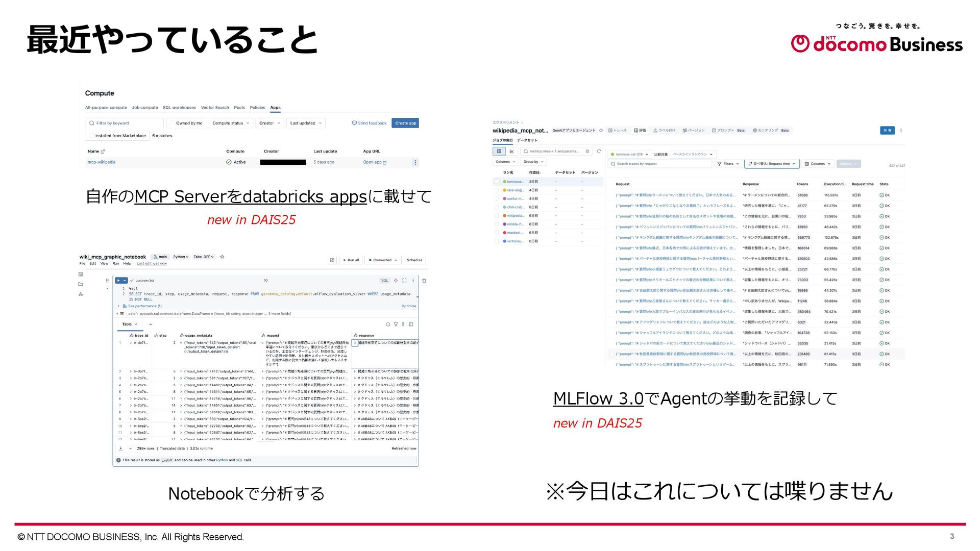Click the Filter by keyword input field
Image resolution: width=980 pixels, height=551 pixels.
125,123
